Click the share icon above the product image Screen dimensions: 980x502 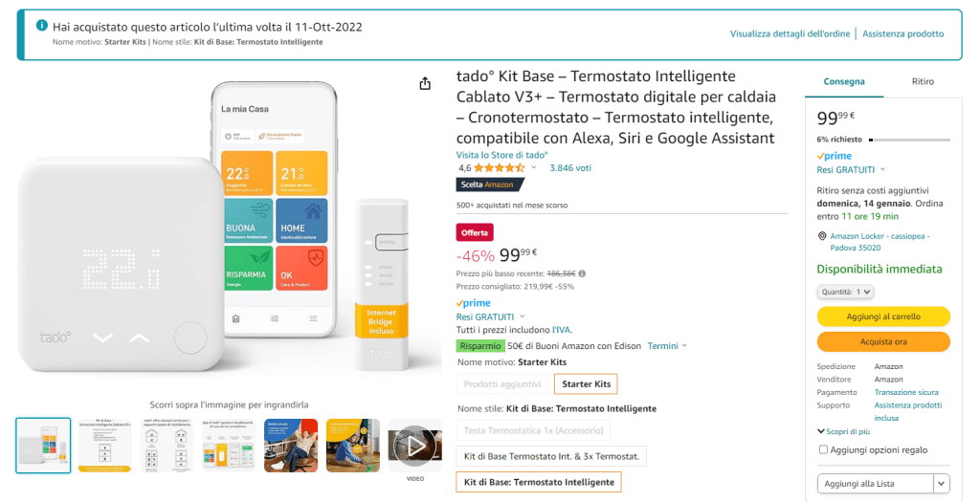pyautogui.click(x=425, y=84)
